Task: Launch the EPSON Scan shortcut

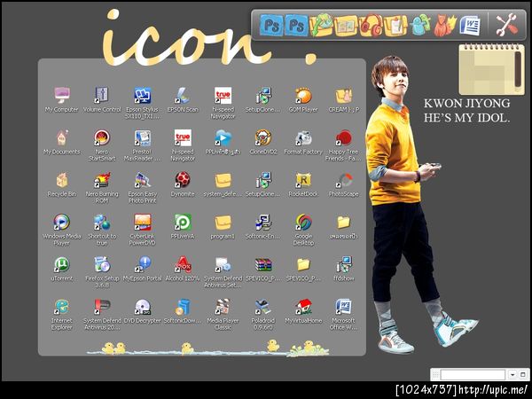Action: tap(183, 99)
